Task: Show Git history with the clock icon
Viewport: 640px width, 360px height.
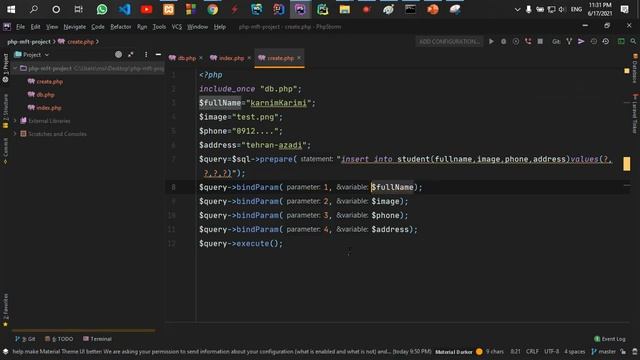Action: (x=593, y=42)
